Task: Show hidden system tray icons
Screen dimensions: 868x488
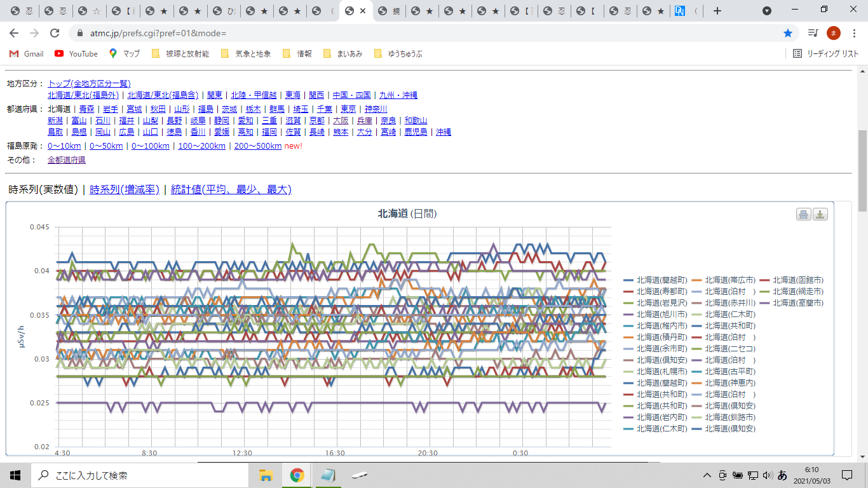Action: tap(707, 475)
